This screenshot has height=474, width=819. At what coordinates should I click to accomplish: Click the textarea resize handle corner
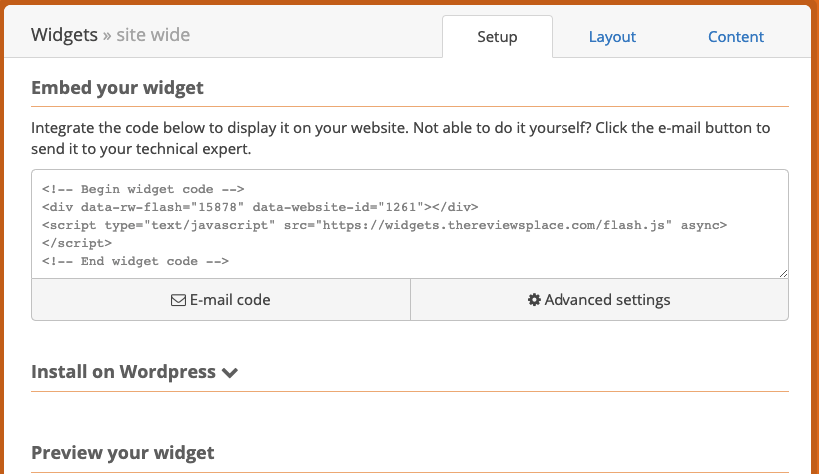[x=783, y=273]
